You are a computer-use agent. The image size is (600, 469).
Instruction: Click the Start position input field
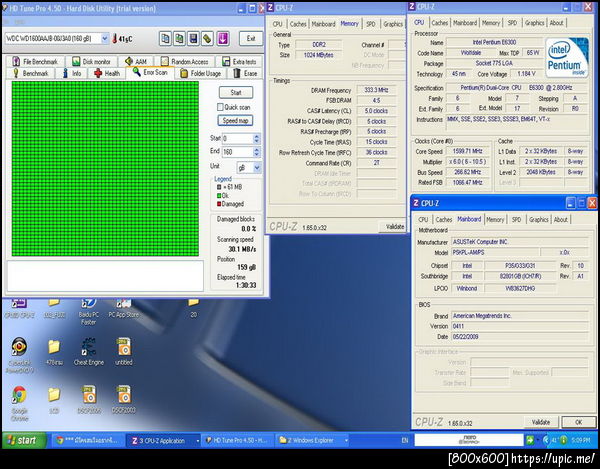pyautogui.click(x=237, y=139)
